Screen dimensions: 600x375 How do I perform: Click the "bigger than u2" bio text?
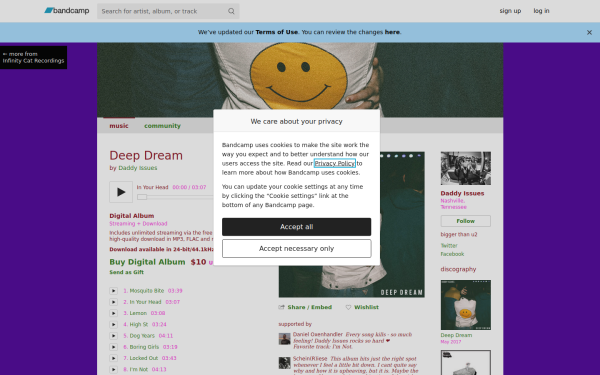pyautogui.click(x=459, y=235)
